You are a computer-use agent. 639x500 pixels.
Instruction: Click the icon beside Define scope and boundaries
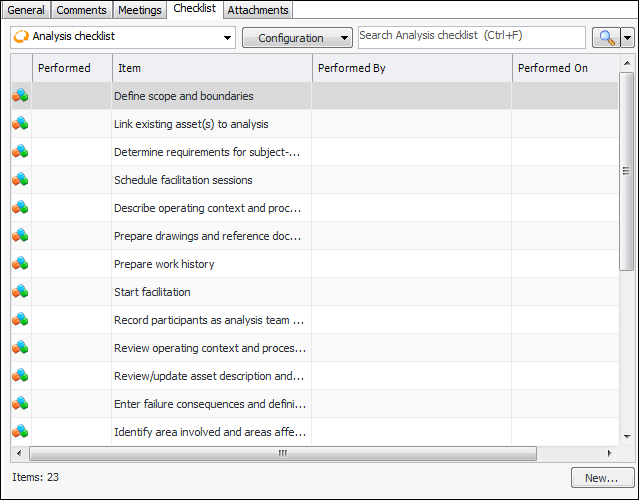[x=20, y=96]
